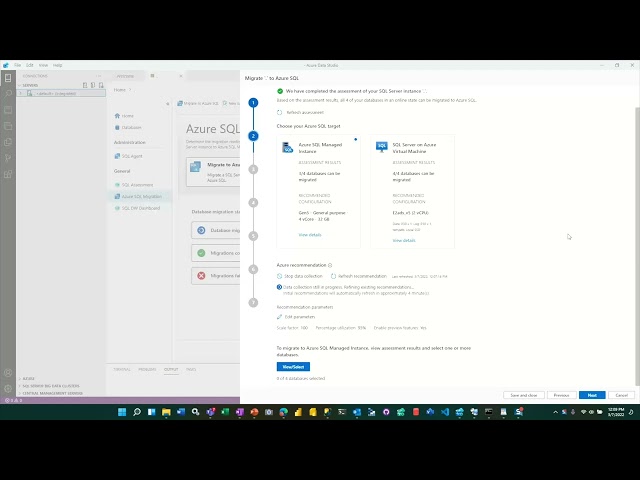Image resolution: width=640 pixels, height=480 pixels.
Task: Select the Azure SQL Managed Instance target card
Action: [318, 191]
